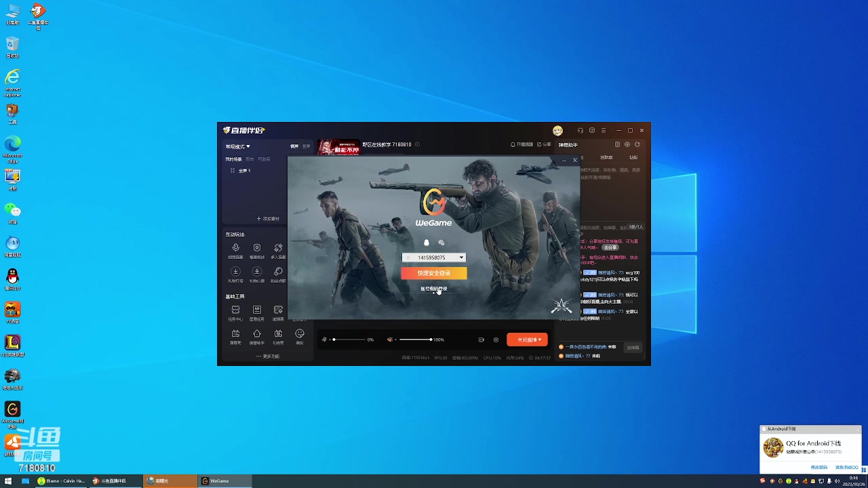Open the 任务中心 task center
This screenshot has width=868, height=488.
(235, 312)
